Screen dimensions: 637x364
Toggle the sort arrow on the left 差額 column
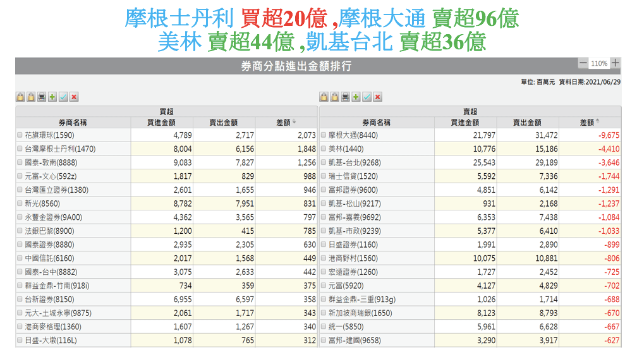pos(294,122)
